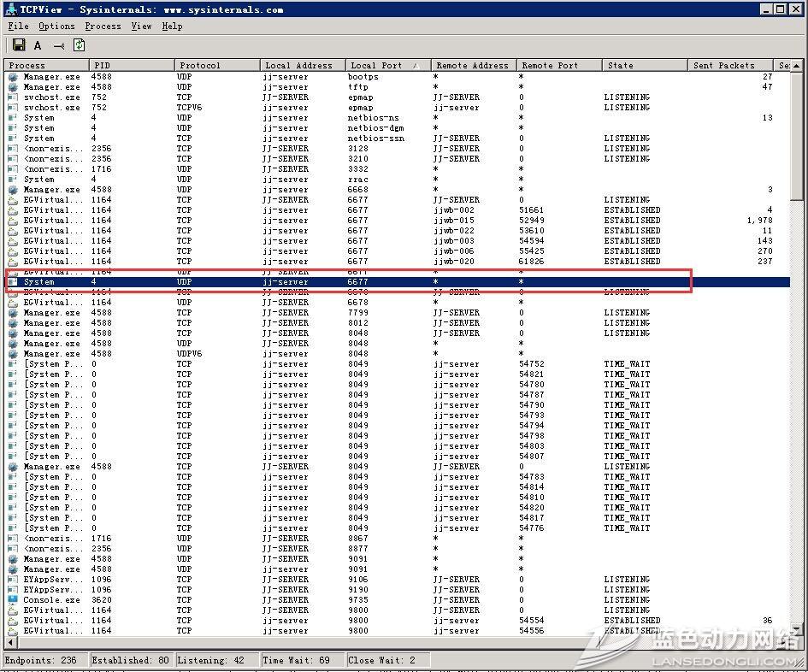This screenshot has width=808, height=672.
Task: Click the Console.exe process icon
Action: click(13, 600)
